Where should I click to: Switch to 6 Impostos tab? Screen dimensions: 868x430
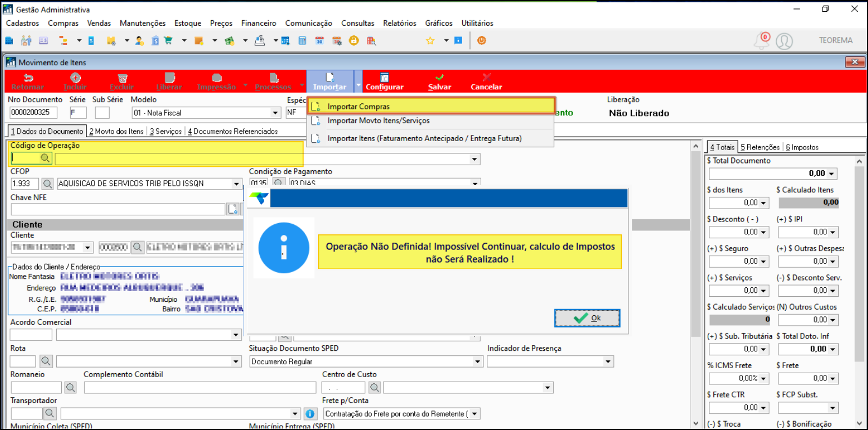point(802,147)
